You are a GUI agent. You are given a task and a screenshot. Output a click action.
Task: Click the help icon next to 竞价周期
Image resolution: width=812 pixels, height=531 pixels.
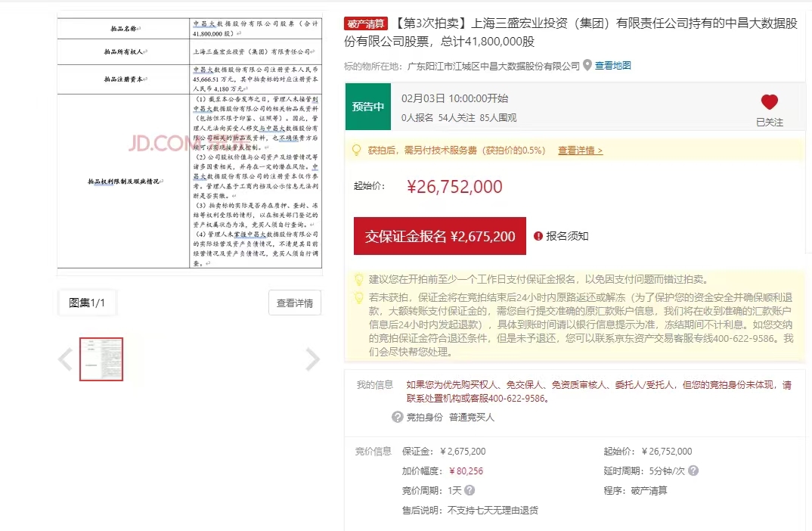coord(470,490)
